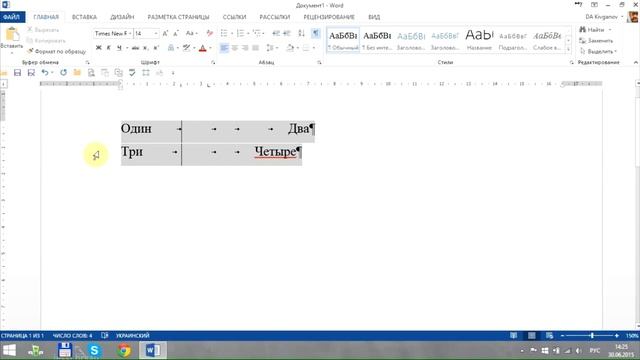Image resolution: width=640 pixels, height=360 pixels.
Task: Select Align Left paragraph alignment
Action: coord(224,48)
